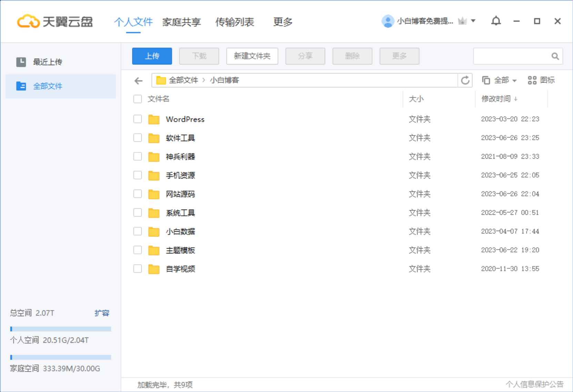The width and height of the screenshot is (573, 392).
Task: Switch to 图标 grid view
Action: (x=541, y=80)
